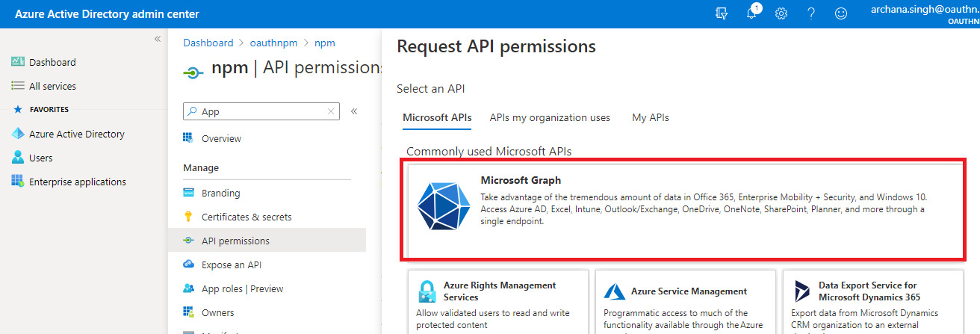The height and width of the screenshot is (334, 980).
Task: Clear the App search box text
Action: [x=331, y=111]
